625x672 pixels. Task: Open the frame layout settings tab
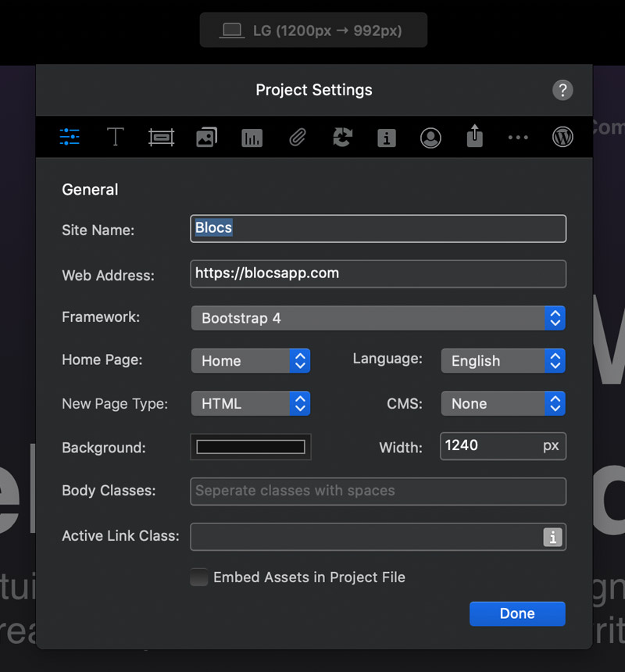click(x=161, y=138)
